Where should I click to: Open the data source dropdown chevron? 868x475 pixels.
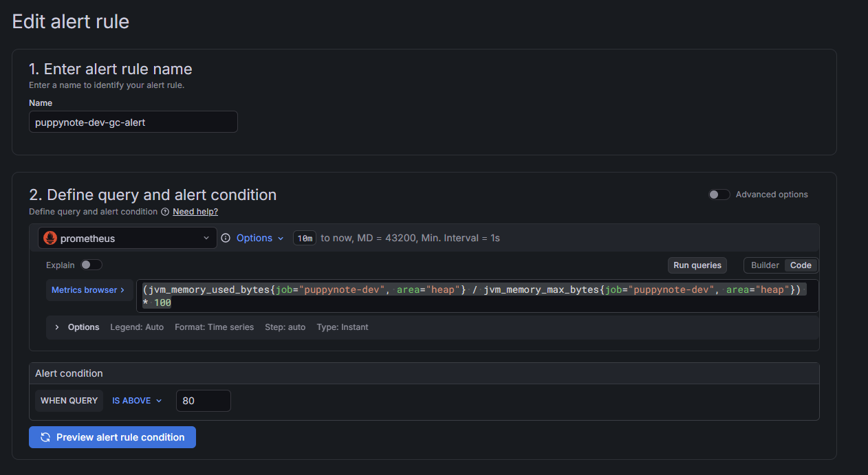(206, 239)
